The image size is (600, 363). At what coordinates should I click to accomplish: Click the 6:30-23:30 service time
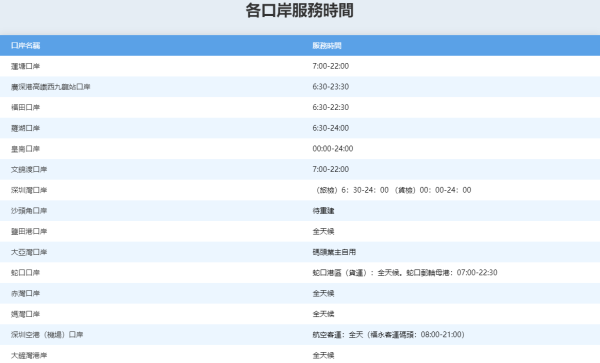[x=331, y=87]
